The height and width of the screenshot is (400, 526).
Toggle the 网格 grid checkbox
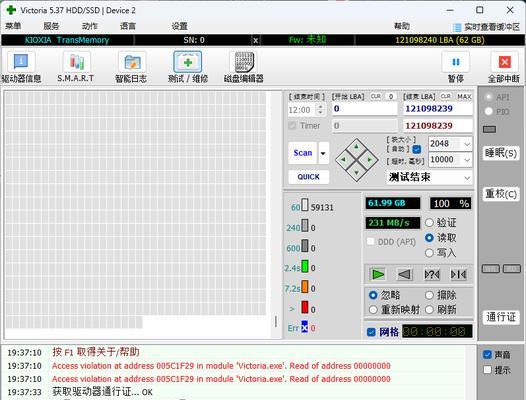371,332
